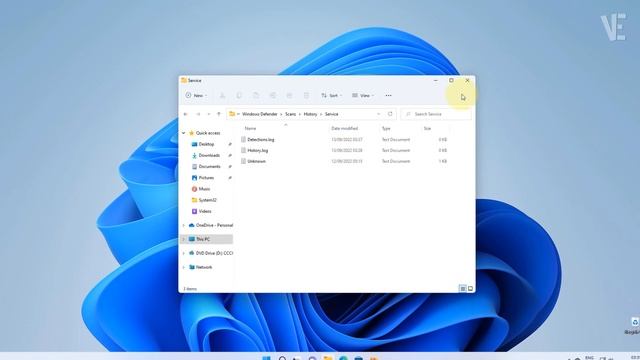640x360 pixels.
Task: Open the View dropdown
Action: (363, 96)
